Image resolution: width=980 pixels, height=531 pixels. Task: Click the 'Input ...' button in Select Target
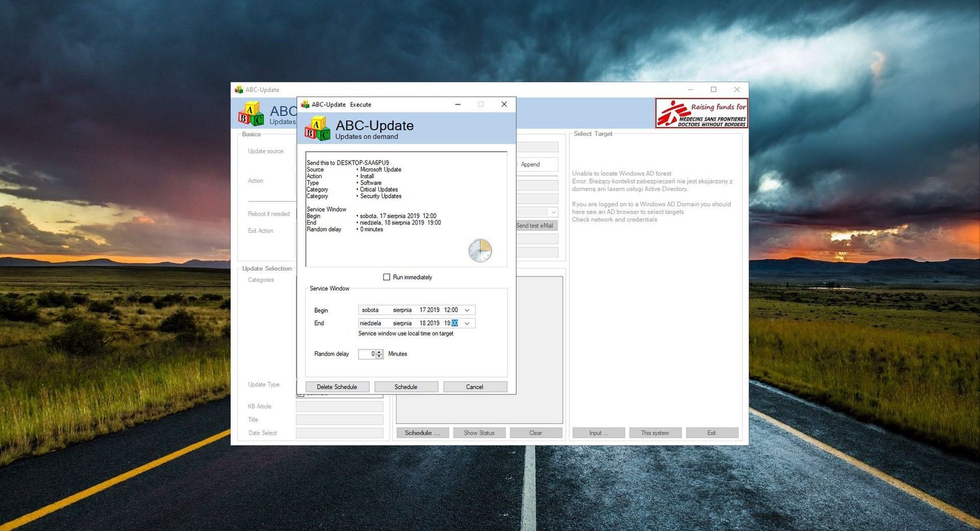[x=599, y=433]
